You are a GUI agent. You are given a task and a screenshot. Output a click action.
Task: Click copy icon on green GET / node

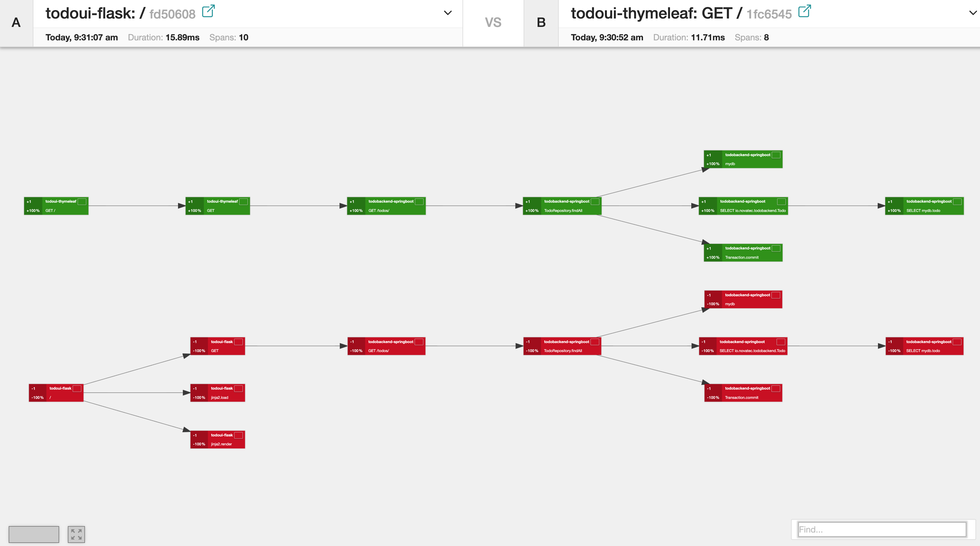tap(82, 202)
